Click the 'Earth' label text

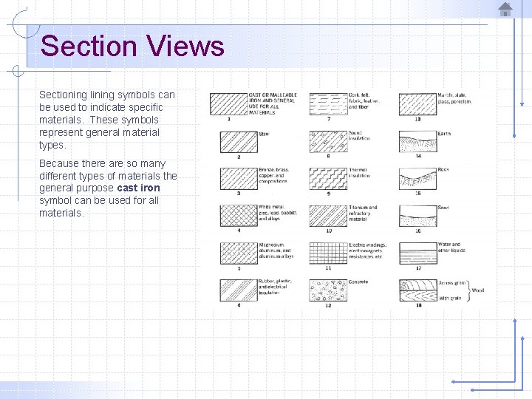pos(444,134)
